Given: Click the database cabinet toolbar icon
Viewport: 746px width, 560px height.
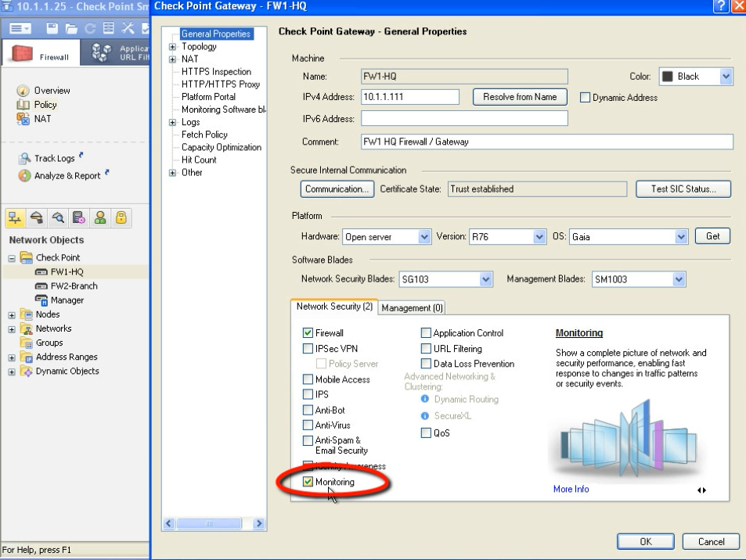Looking at the screenshot, I should (109, 28).
